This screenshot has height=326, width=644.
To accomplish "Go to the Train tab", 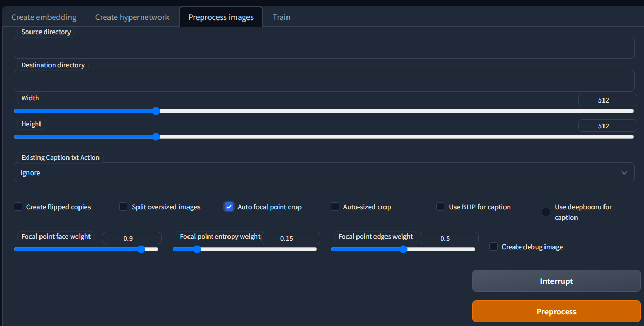I will point(281,17).
